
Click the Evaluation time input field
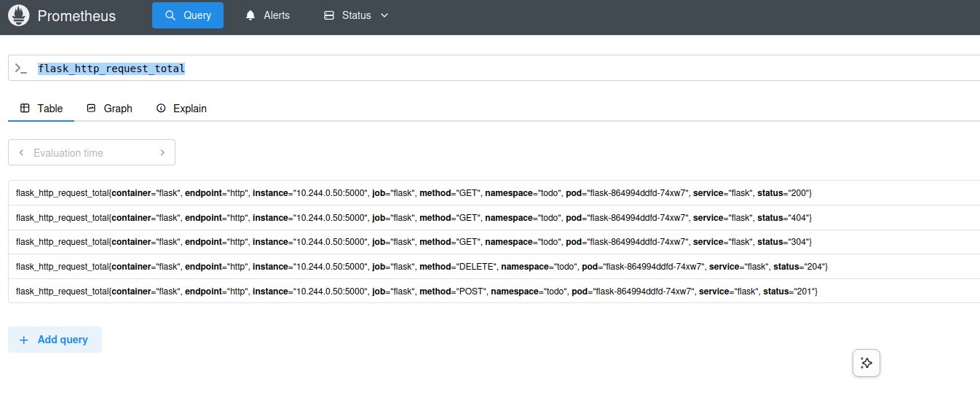92,152
